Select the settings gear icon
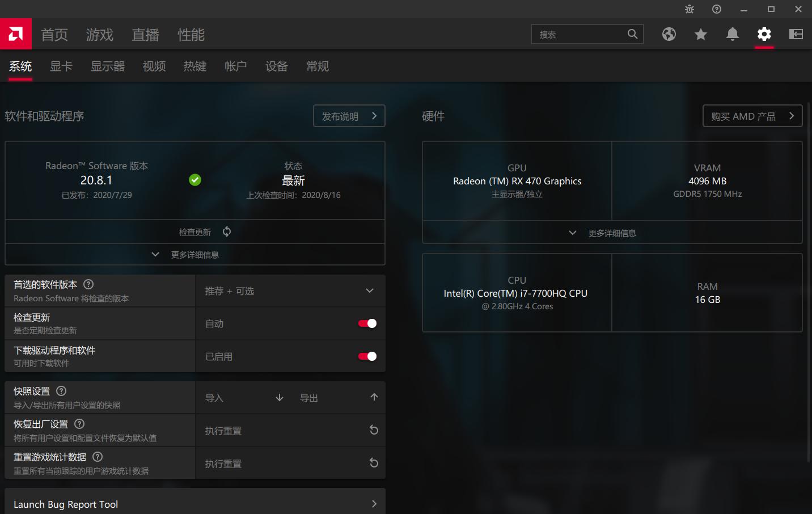The height and width of the screenshot is (514, 812). click(764, 34)
